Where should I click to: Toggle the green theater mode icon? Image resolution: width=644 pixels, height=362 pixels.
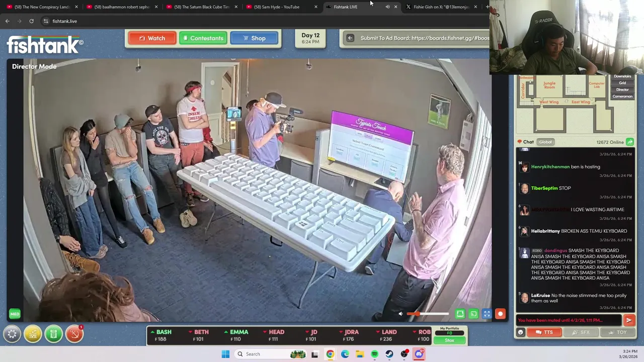click(x=460, y=314)
